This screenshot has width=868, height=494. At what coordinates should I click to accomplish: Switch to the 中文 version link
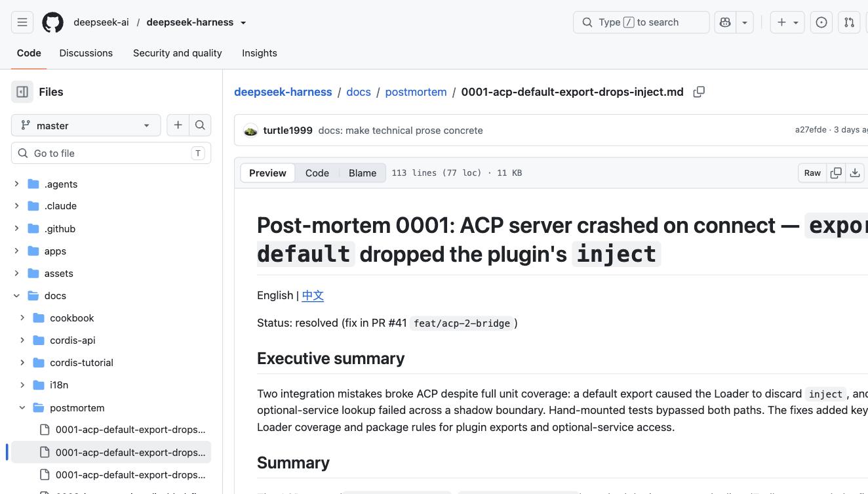click(x=313, y=295)
